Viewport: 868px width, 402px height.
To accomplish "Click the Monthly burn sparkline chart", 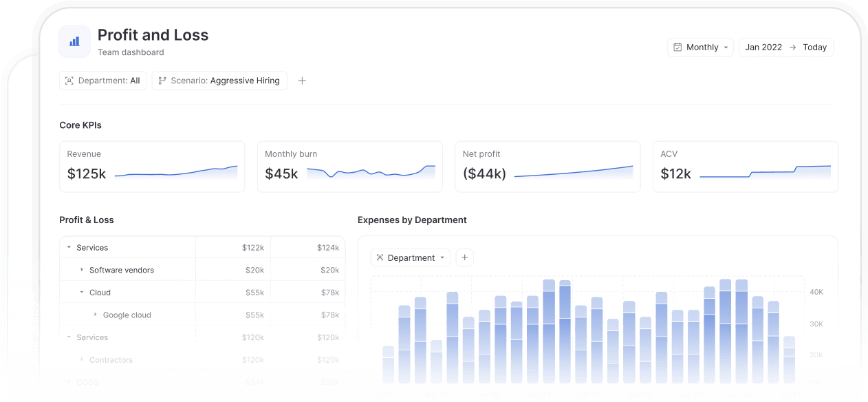I will [x=371, y=172].
